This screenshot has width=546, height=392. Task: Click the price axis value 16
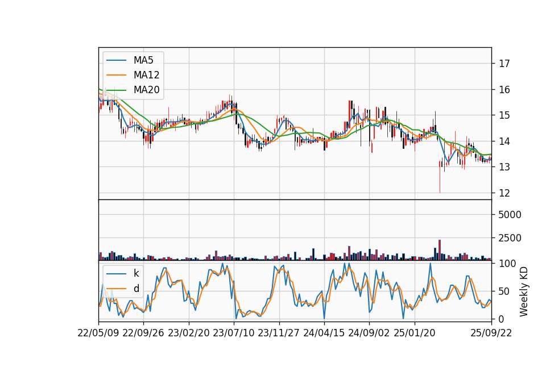[x=504, y=90]
